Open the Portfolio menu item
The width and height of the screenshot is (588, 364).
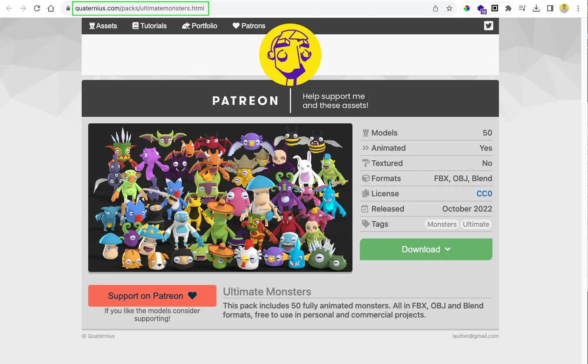[199, 26]
